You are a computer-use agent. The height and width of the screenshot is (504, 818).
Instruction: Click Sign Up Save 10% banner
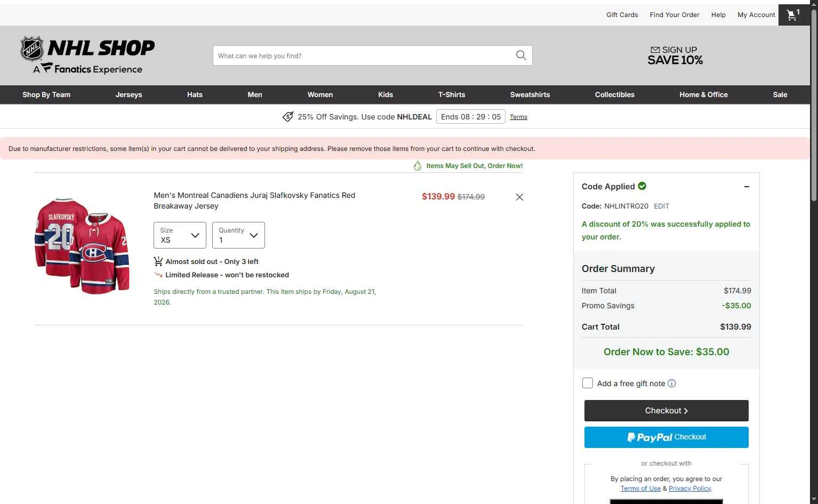[675, 55]
